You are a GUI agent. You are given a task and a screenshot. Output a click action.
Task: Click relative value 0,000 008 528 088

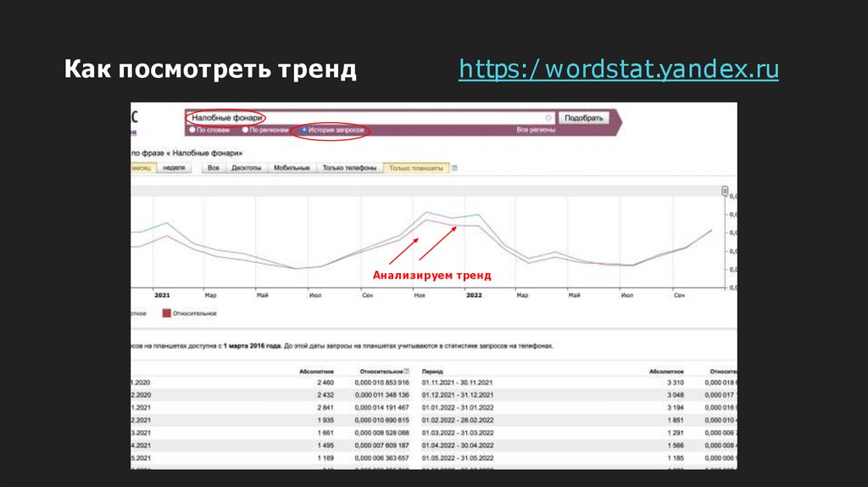point(382,434)
